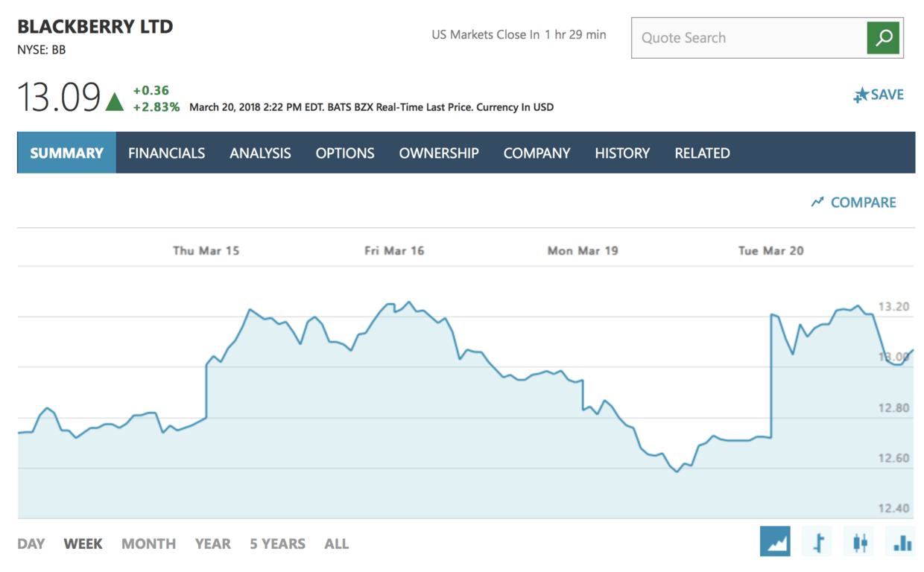
Task: View the COMPANY tab
Action: coord(537,153)
